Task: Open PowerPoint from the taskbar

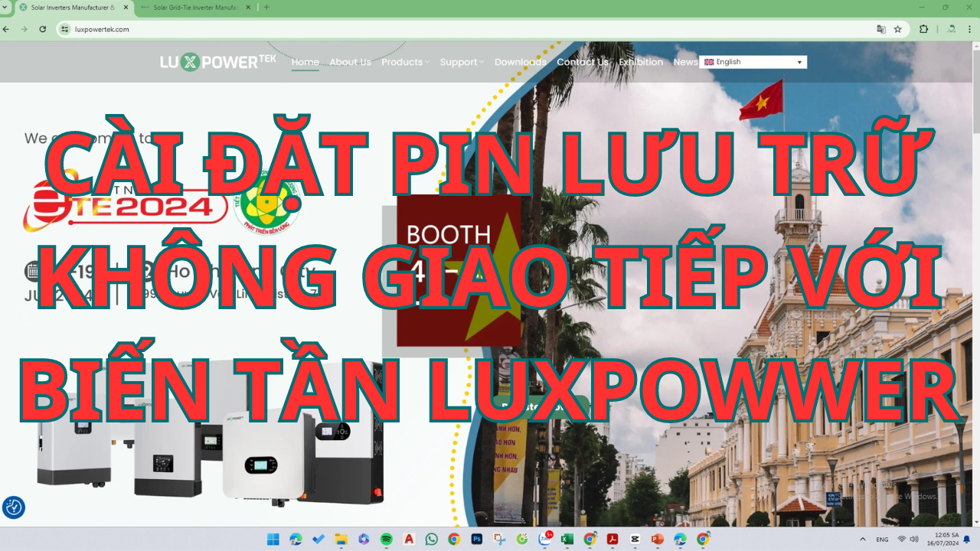Action: pyautogui.click(x=658, y=539)
